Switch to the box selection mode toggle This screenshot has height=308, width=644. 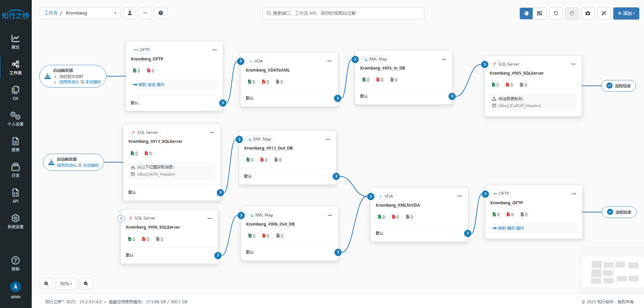[x=539, y=14]
